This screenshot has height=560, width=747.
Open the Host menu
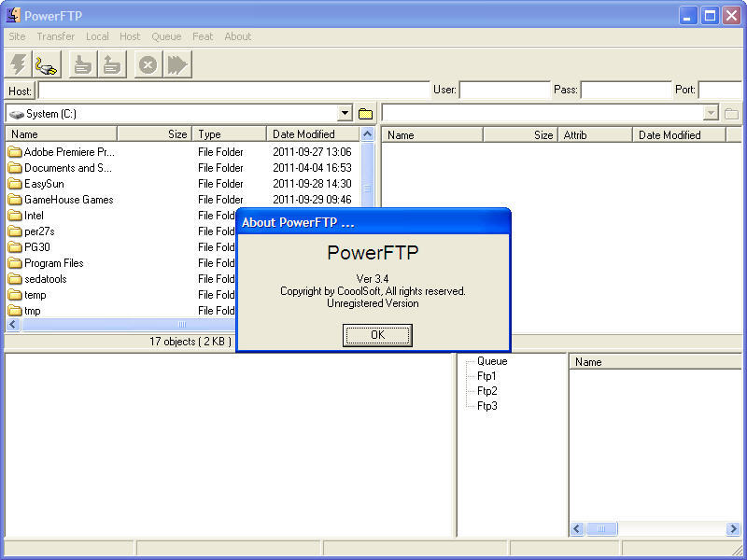pyautogui.click(x=130, y=36)
